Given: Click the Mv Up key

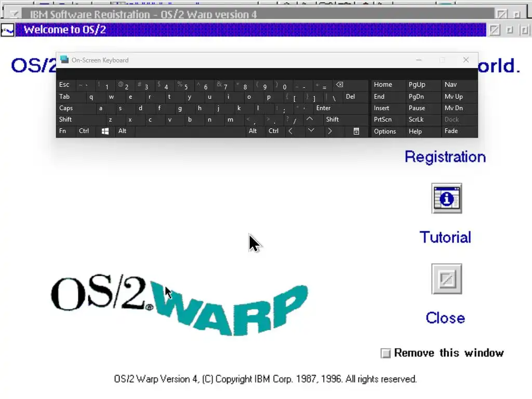Looking at the screenshot, I should click(x=459, y=97).
